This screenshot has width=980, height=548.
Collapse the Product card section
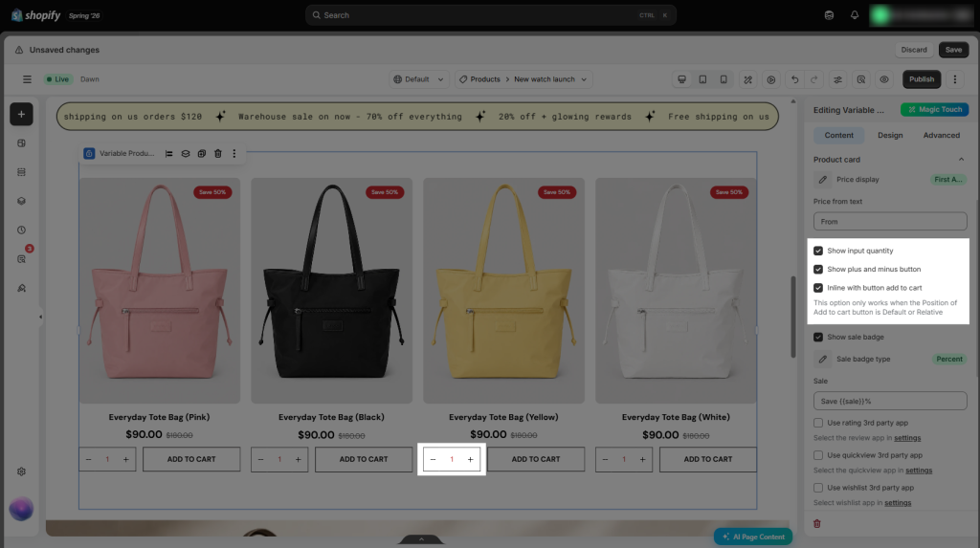click(961, 160)
